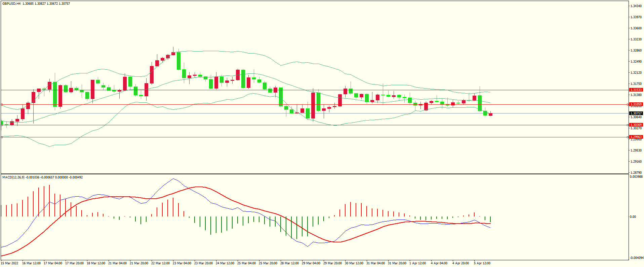The width and height of the screenshot is (644, 267).
Task: Click the "23 Mar 04:00" time label
Action: click(x=182, y=263)
